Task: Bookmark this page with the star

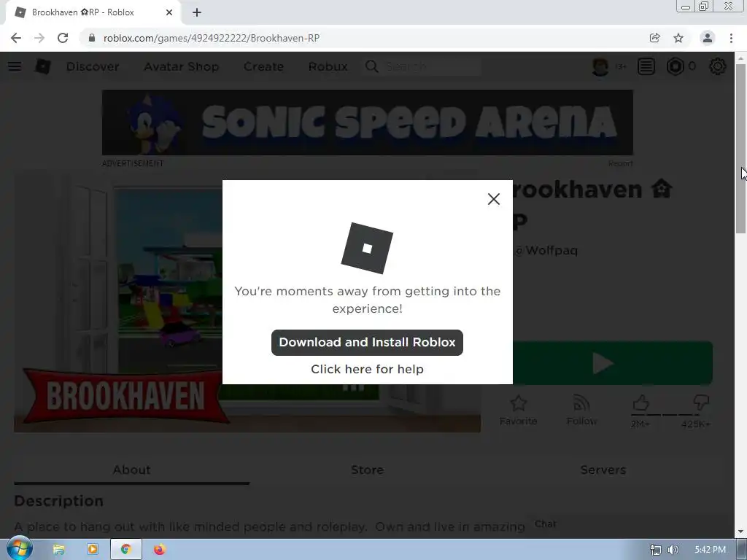Action: click(x=678, y=38)
